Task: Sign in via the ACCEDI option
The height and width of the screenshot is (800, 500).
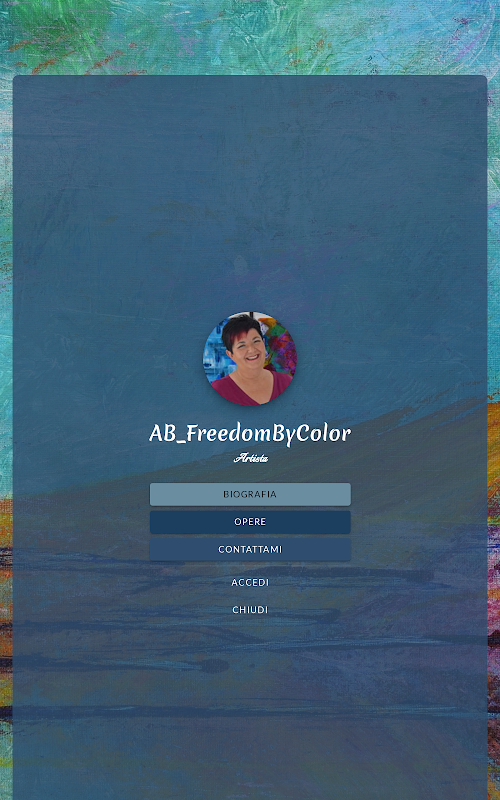Action: click(x=250, y=582)
